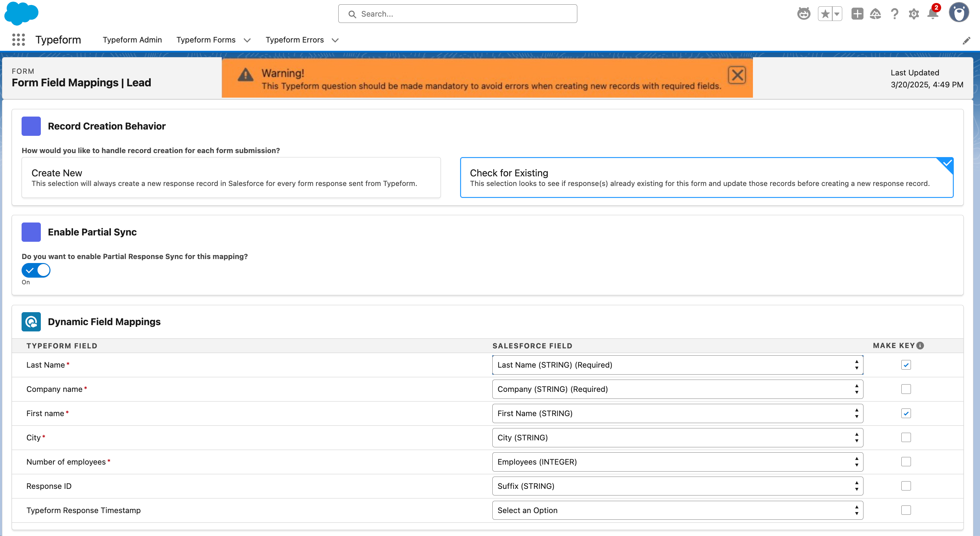Click the MAKE KEY column header
Image resolution: width=980 pixels, height=536 pixels.
coord(894,345)
